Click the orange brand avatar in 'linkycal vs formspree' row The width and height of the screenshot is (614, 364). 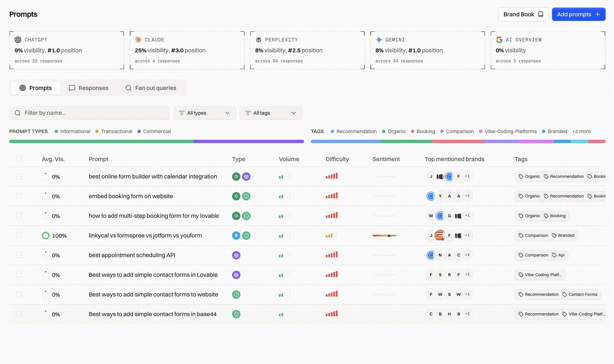[440, 236]
